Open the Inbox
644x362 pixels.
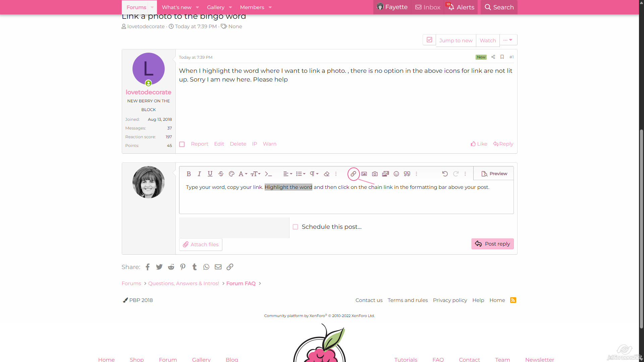428,7
